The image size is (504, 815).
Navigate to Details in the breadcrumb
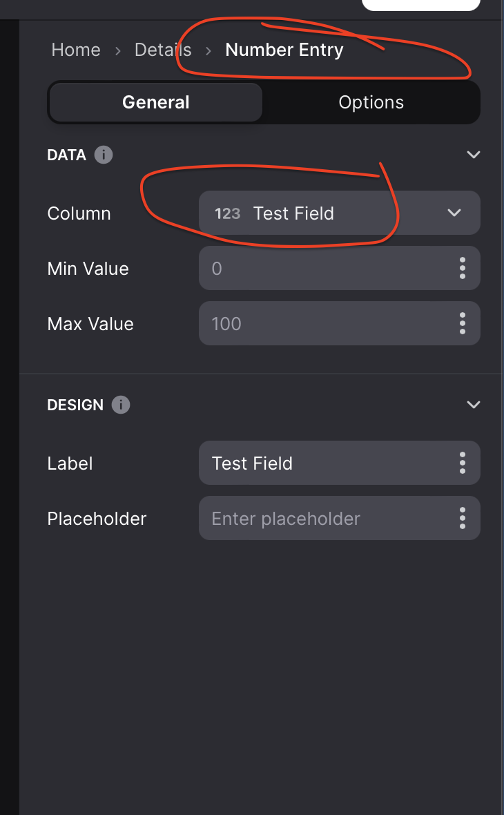(x=163, y=50)
